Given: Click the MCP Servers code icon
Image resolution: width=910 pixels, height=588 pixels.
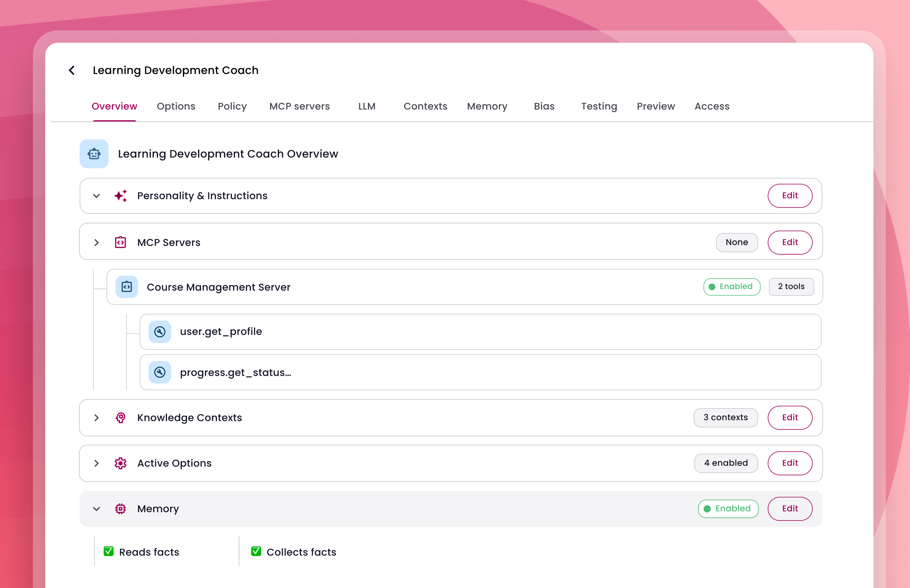Looking at the screenshot, I should pyautogui.click(x=120, y=243).
